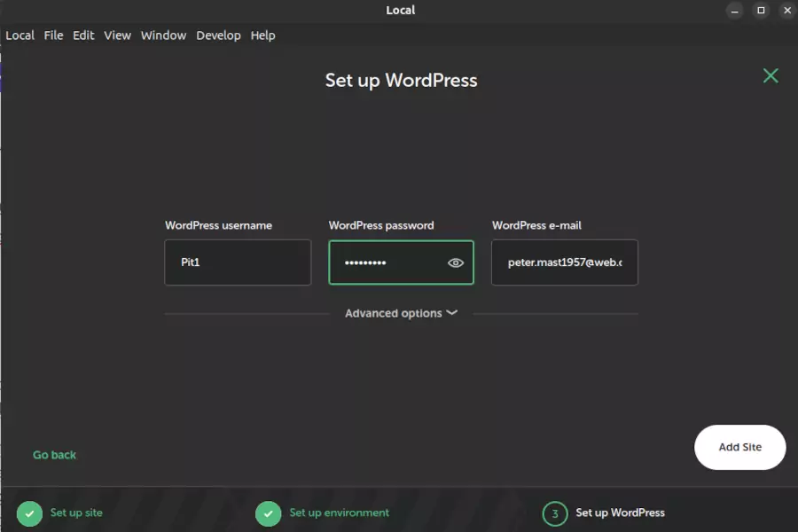Minimize the Local window
The width and height of the screenshot is (798, 532).
[x=734, y=10]
